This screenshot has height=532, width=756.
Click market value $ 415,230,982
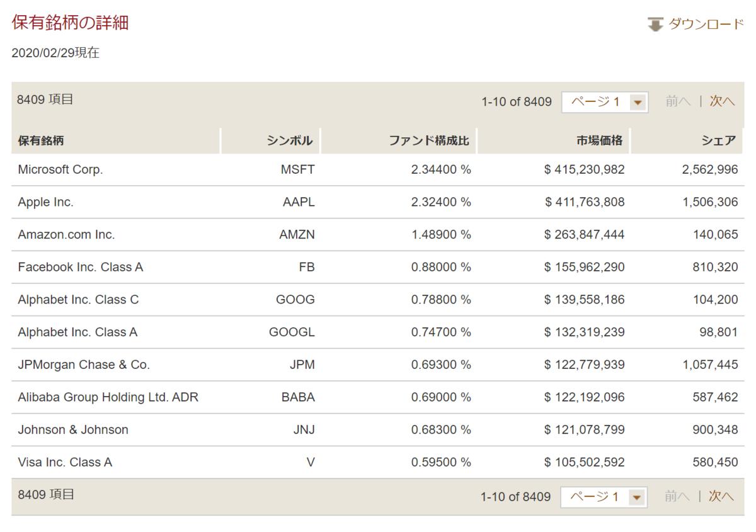[585, 169]
